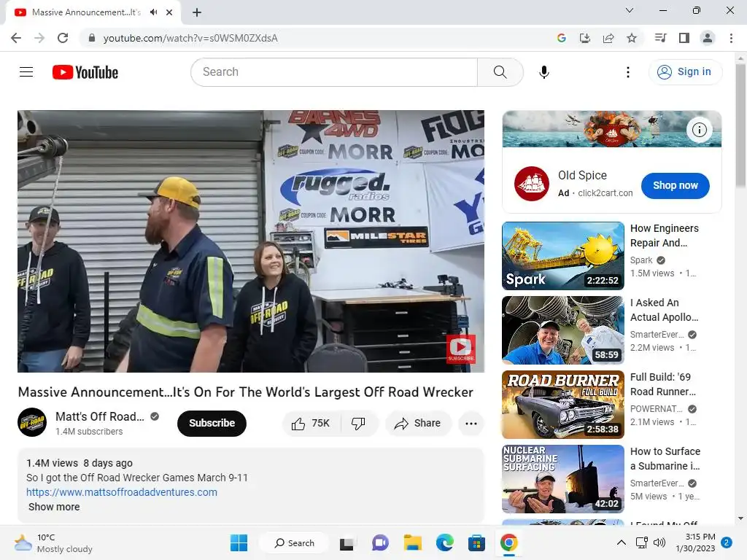View site information lock icon
The image size is (747, 560).
(x=92, y=38)
